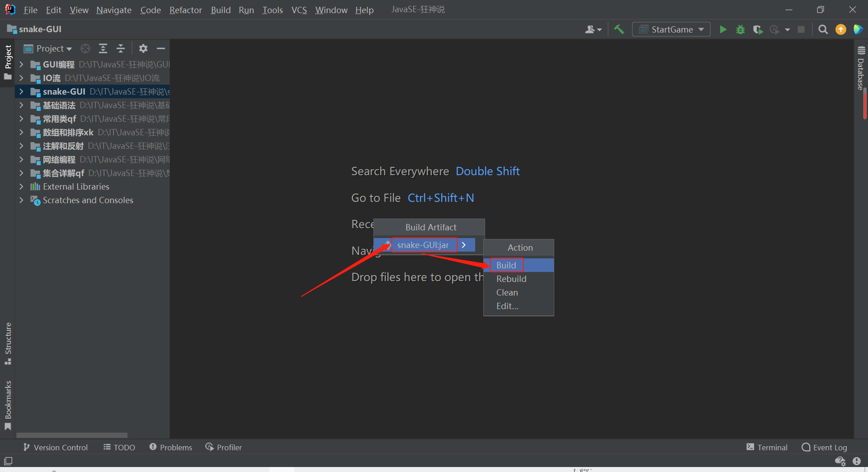Click the snake-GUI breadcrumb in navigation bar

[x=34, y=29]
